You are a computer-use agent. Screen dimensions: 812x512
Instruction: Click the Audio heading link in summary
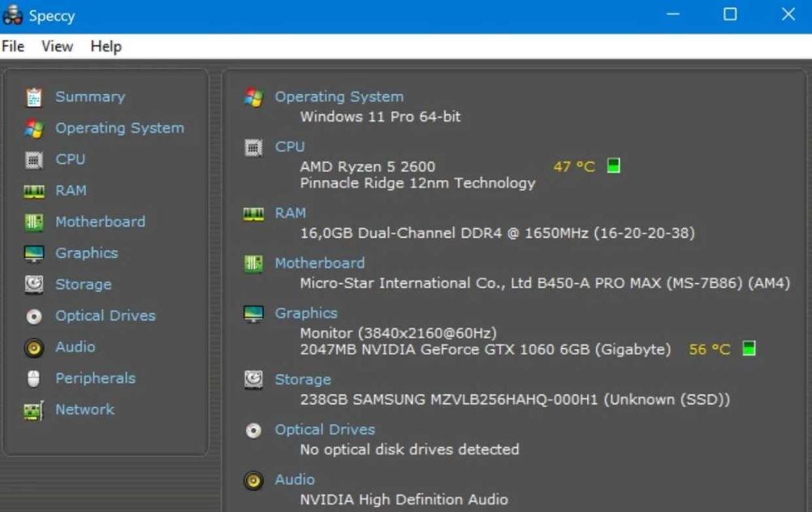tap(294, 480)
